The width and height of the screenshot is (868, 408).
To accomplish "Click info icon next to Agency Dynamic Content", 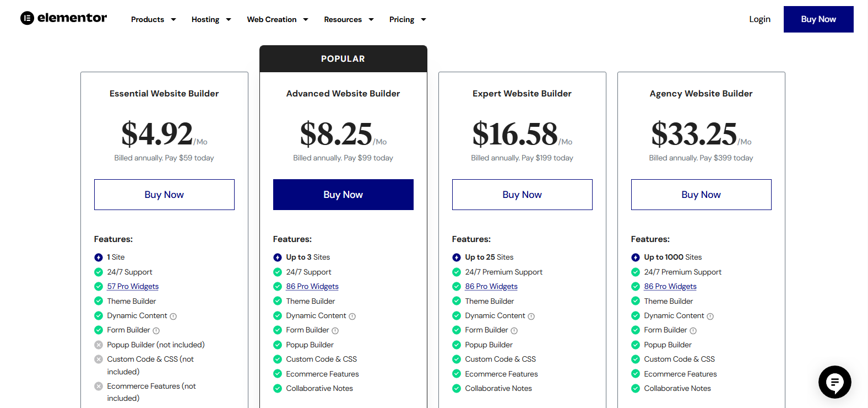I will [710, 316].
